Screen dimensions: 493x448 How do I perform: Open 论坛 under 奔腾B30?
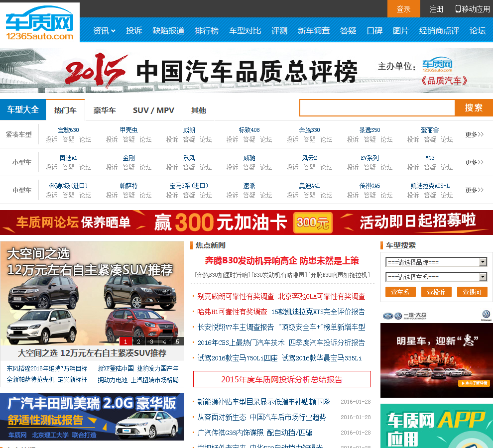[x=326, y=139]
